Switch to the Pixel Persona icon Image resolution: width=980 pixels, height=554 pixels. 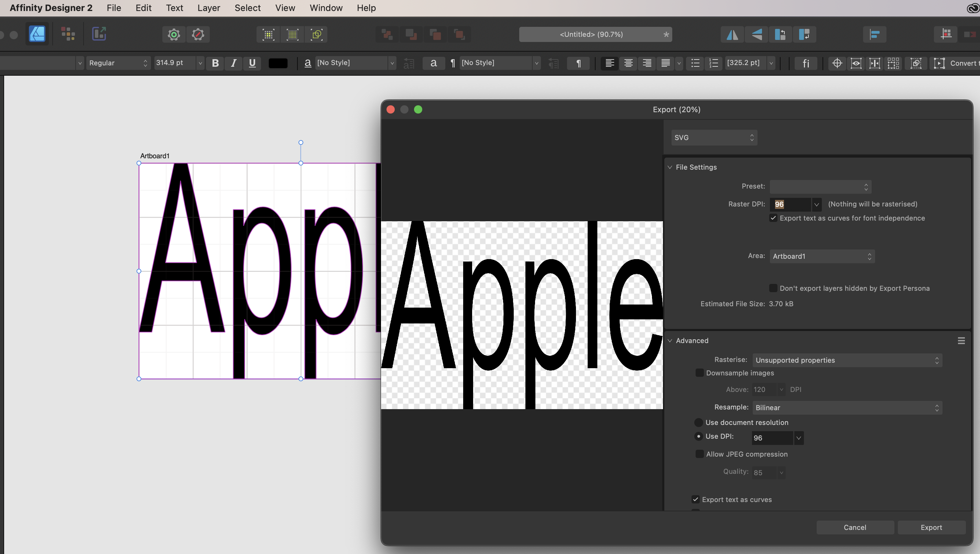click(x=68, y=34)
